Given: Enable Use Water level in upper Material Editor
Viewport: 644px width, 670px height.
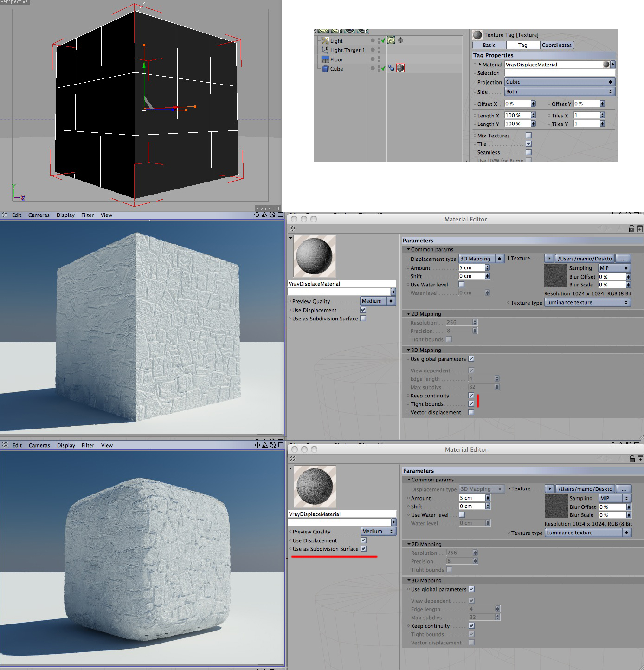Looking at the screenshot, I should point(462,285).
